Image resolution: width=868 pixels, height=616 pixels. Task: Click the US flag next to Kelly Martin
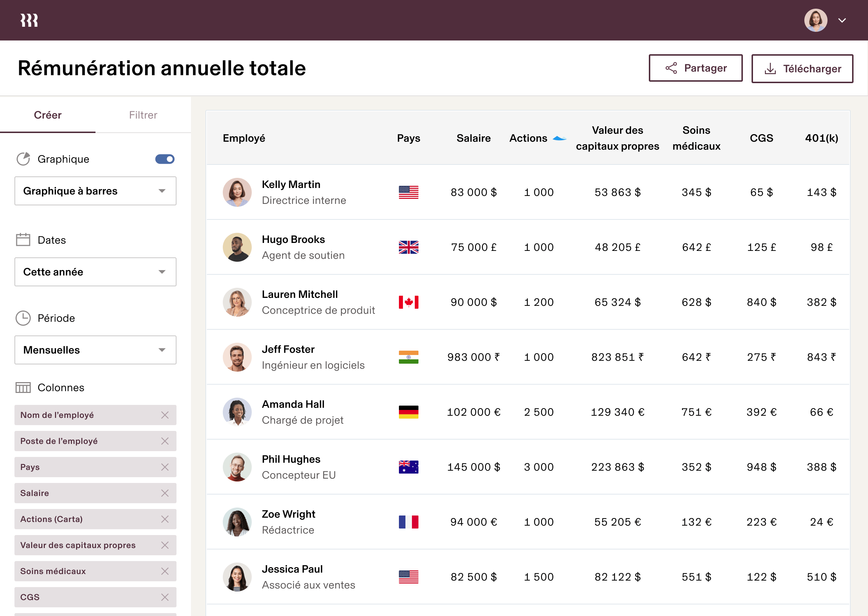pyautogui.click(x=409, y=192)
